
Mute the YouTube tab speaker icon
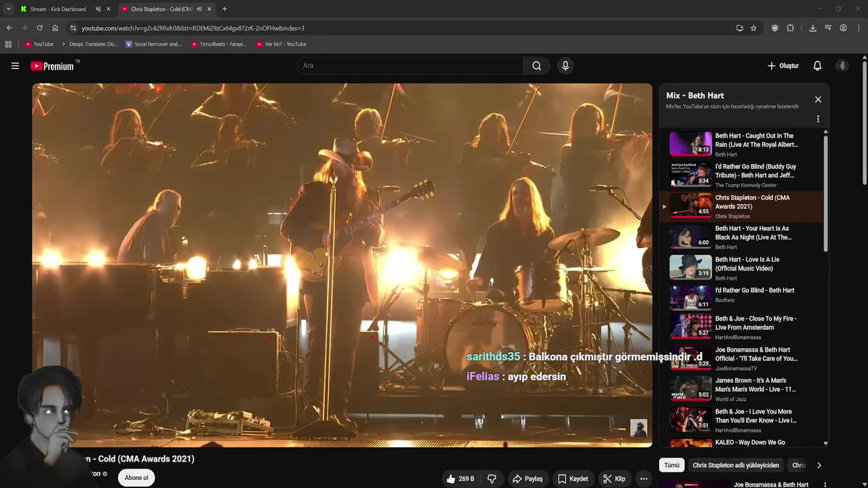pos(199,9)
